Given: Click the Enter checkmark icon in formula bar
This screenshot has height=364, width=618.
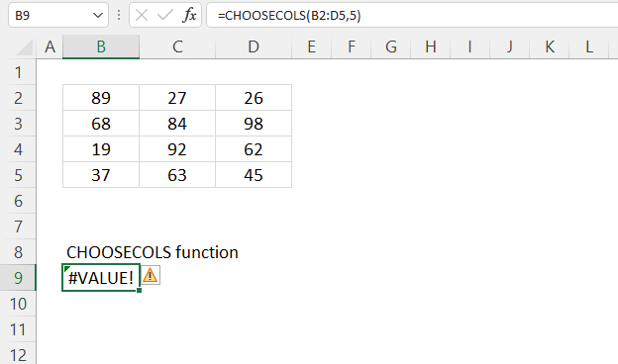Looking at the screenshot, I should click(164, 16).
